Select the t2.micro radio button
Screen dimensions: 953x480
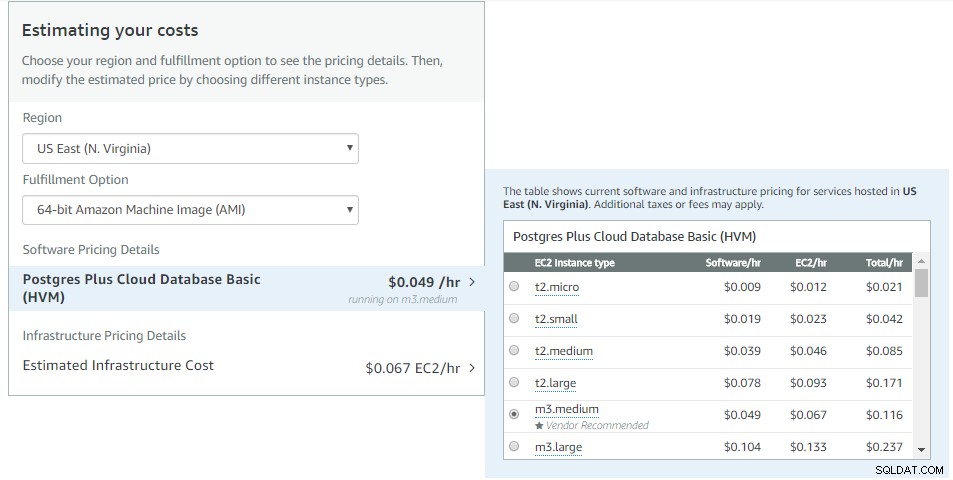(514, 286)
